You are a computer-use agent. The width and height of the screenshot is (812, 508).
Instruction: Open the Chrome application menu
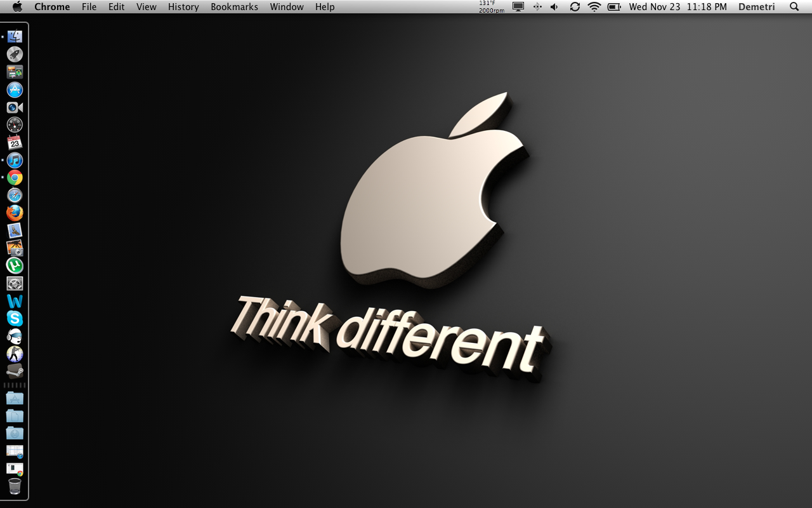[x=52, y=7]
